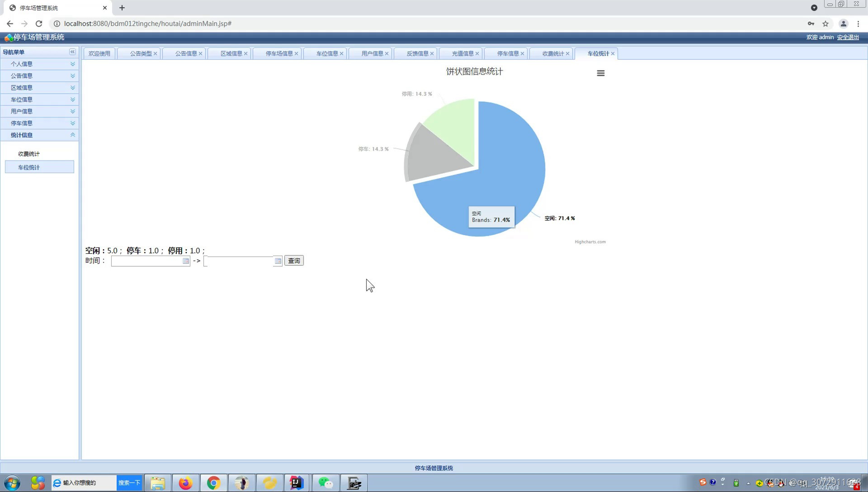868x492 pixels.
Task: Open the end date calendar picker
Action: (x=278, y=261)
